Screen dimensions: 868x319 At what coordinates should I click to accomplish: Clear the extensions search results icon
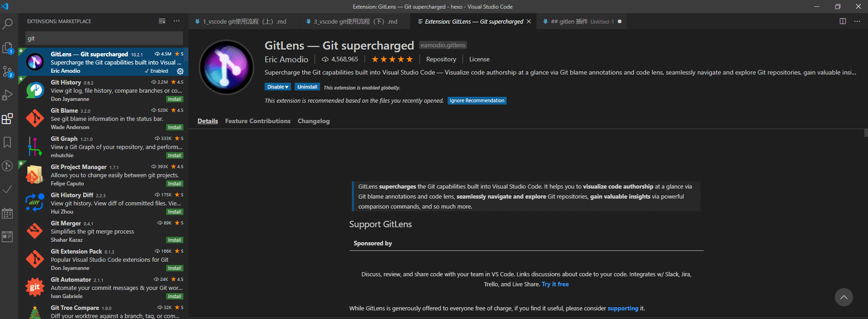[162, 21]
